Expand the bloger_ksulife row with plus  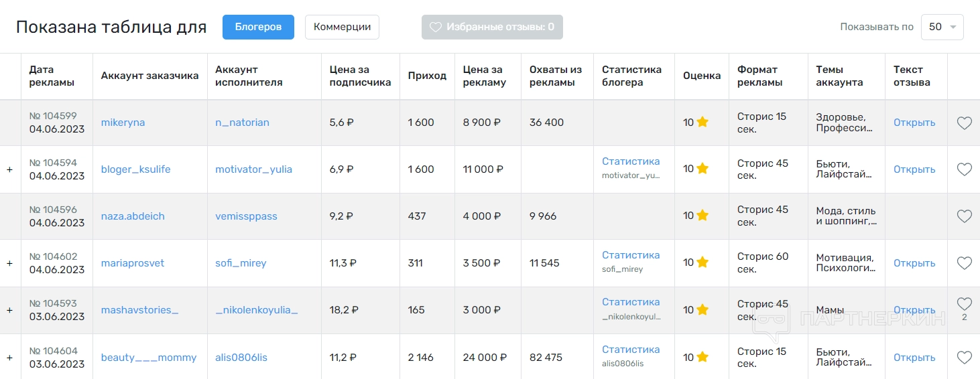[x=9, y=169]
